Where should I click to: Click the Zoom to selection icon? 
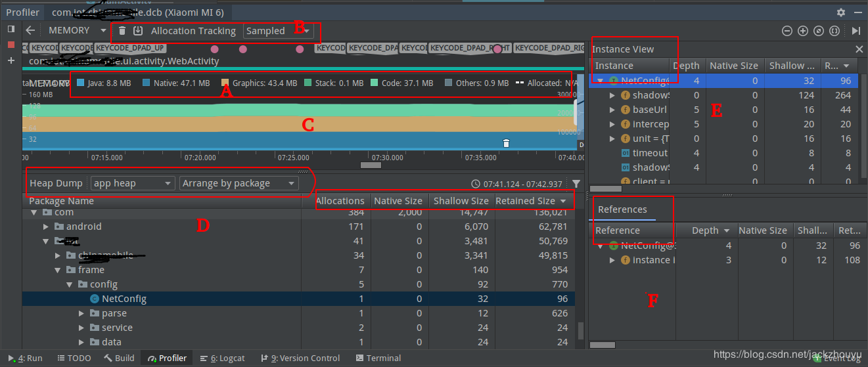(834, 31)
